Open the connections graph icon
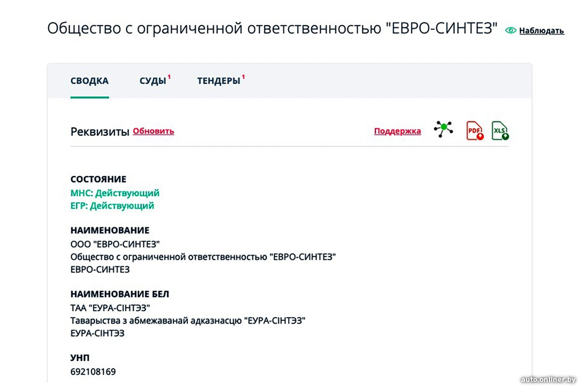The width and height of the screenshot is (588, 392). point(443,129)
